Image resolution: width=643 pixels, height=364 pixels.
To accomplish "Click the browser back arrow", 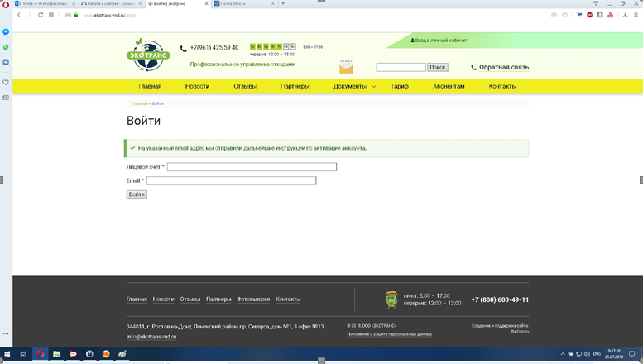I will point(18,15).
